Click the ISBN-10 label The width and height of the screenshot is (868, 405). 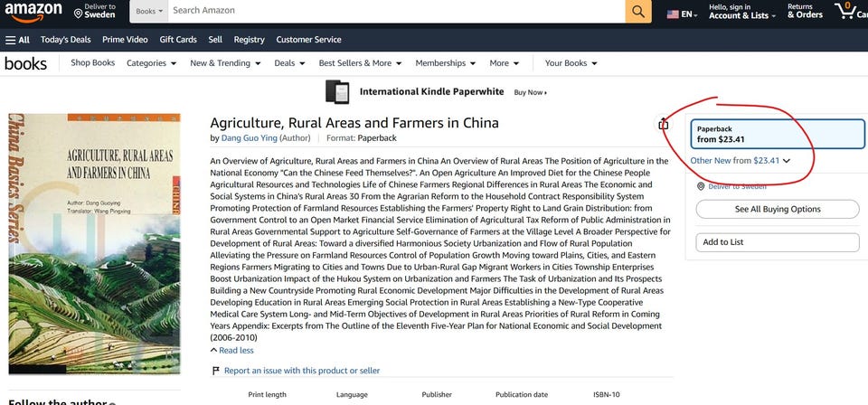[x=606, y=395]
